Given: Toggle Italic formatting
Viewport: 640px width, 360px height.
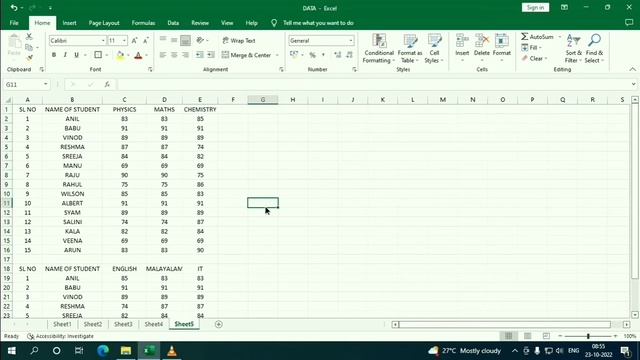Looking at the screenshot, I should point(65,55).
